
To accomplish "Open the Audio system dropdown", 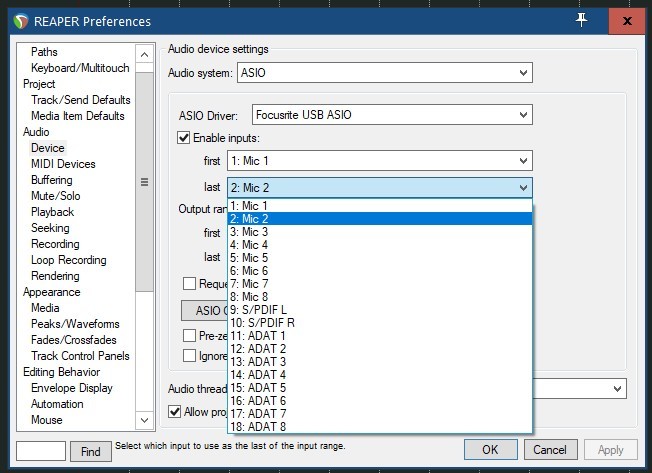I will pyautogui.click(x=384, y=73).
